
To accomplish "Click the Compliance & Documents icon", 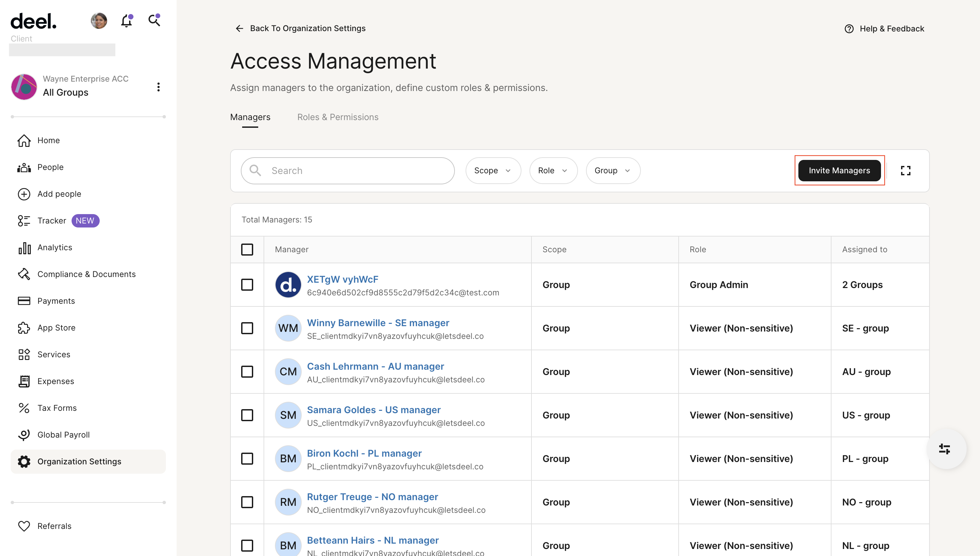I will point(24,274).
